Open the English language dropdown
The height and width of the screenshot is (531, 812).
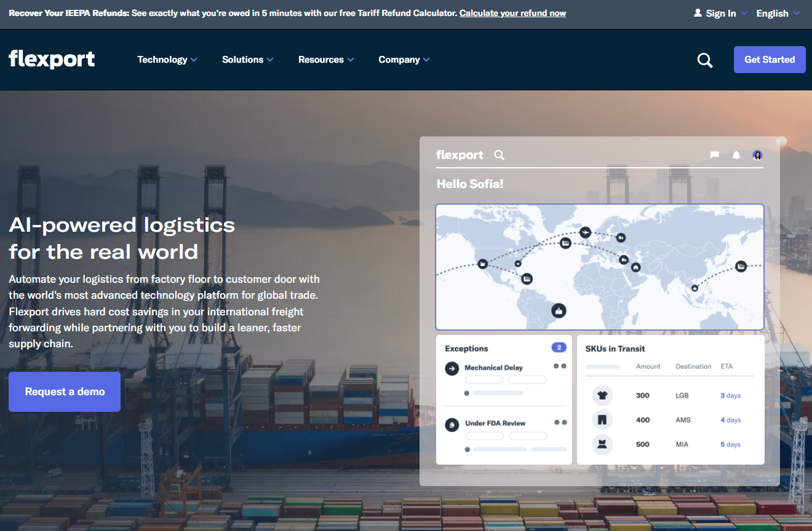point(778,13)
